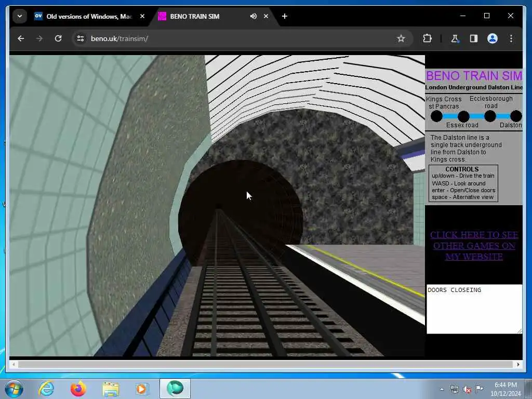Launch Firefox from taskbar
Screen dimensions: 532x399
[x=78, y=389]
